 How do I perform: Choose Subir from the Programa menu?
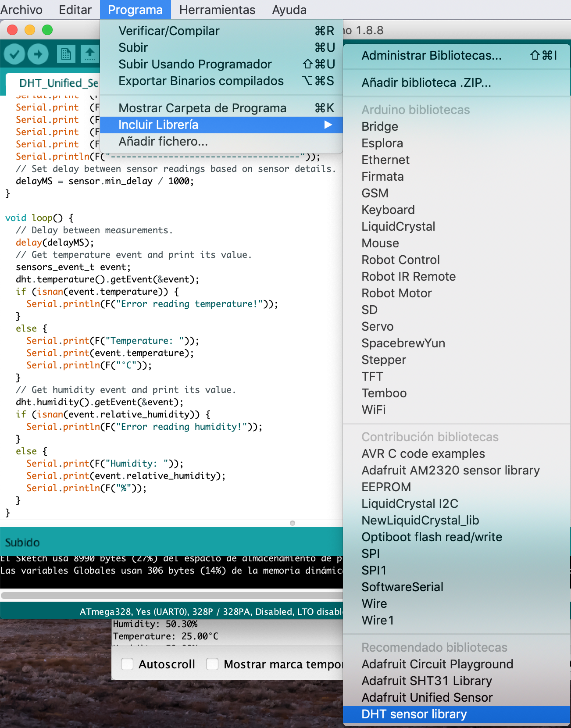point(221,48)
